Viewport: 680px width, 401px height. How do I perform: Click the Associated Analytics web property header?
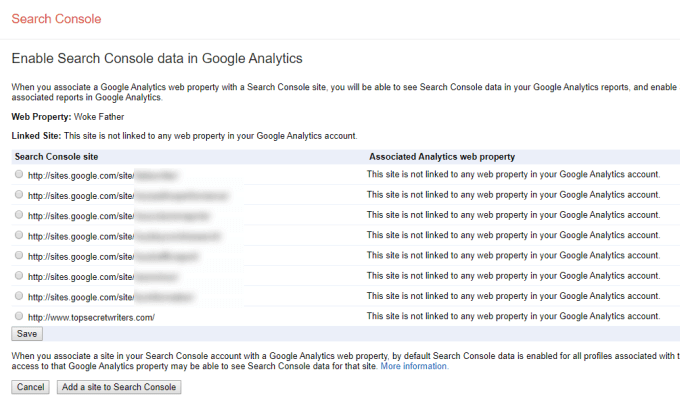[442, 157]
